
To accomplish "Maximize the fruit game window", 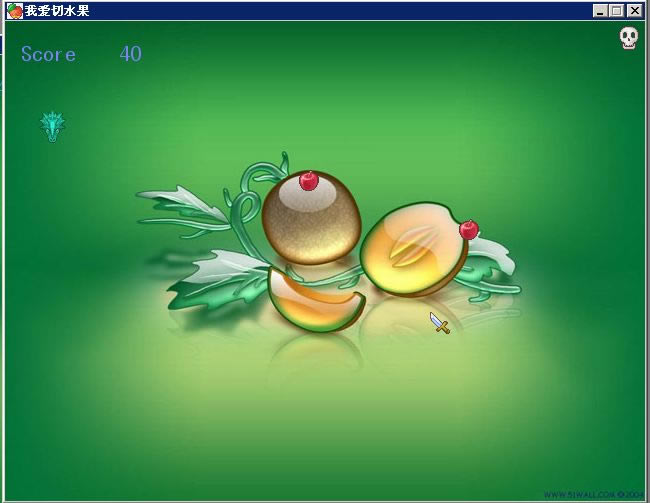I will [x=617, y=10].
